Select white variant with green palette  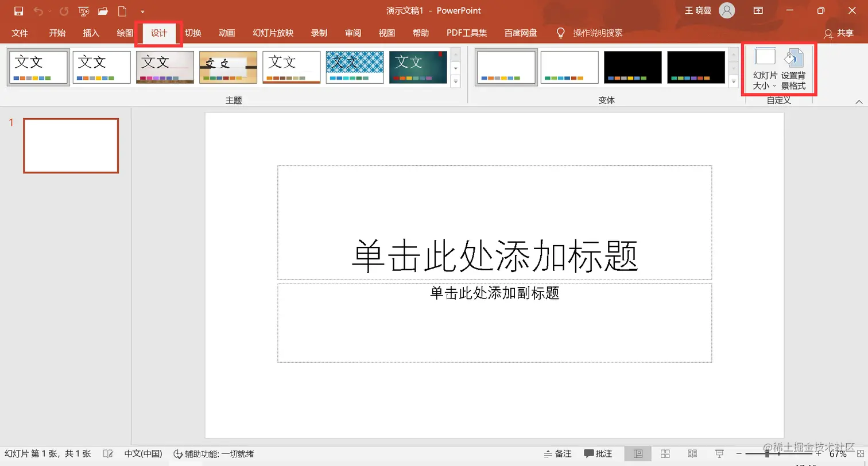569,67
